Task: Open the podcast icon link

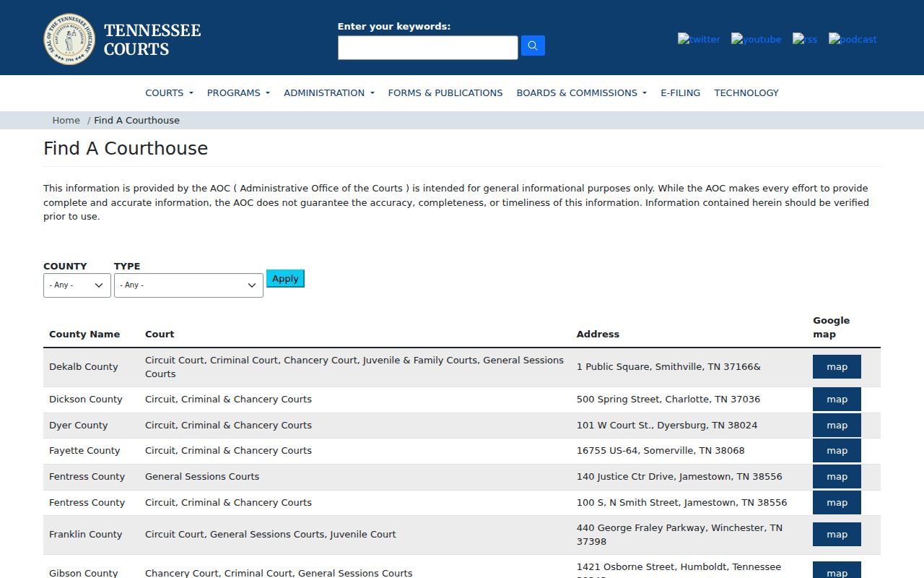Action: tap(853, 39)
